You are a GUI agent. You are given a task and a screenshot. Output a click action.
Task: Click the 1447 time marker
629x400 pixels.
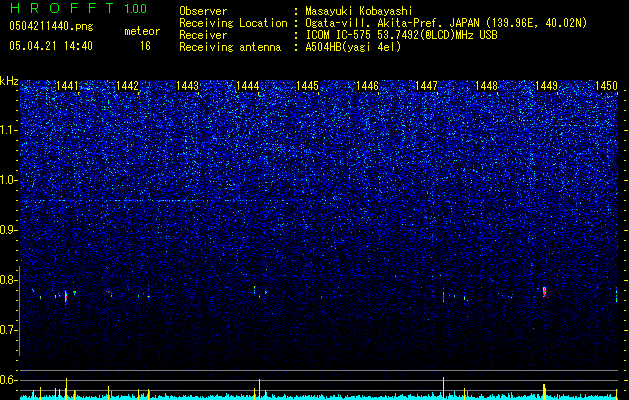pos(426,86)
